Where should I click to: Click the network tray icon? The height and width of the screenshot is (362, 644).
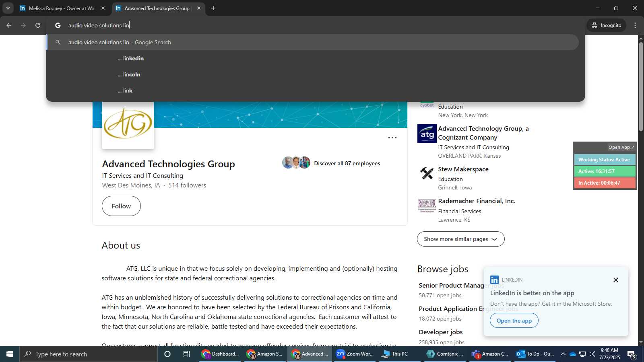pos(582,354)
